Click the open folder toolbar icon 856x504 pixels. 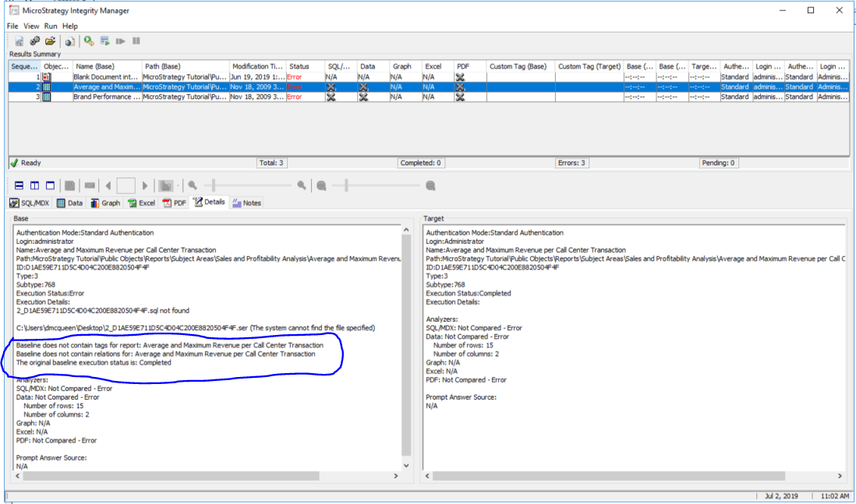click(50, 41)
